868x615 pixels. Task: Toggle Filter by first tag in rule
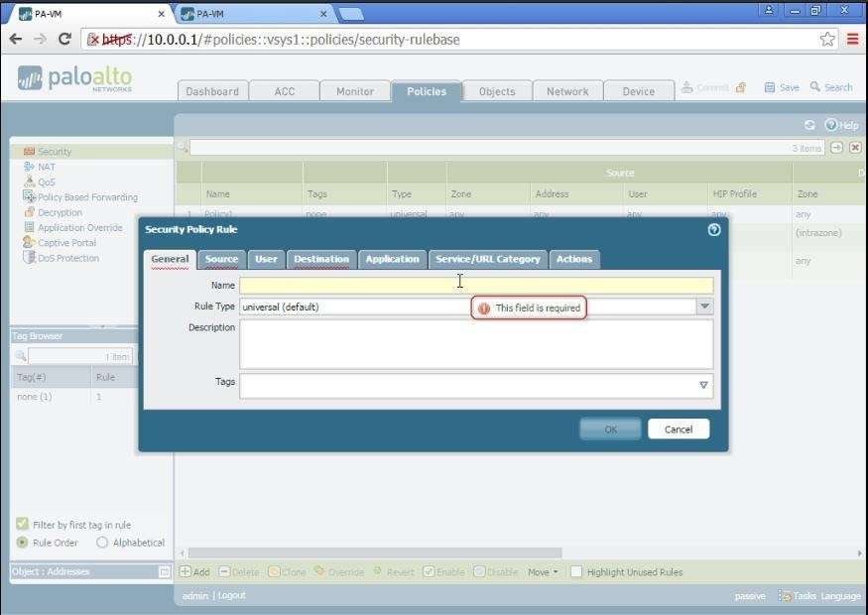coord(22,525)
